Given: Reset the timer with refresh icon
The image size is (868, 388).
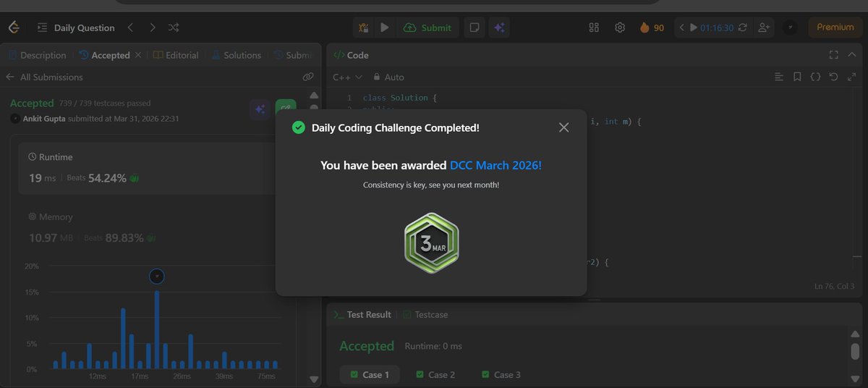Looking at the screenshot, I should (744, 28).
